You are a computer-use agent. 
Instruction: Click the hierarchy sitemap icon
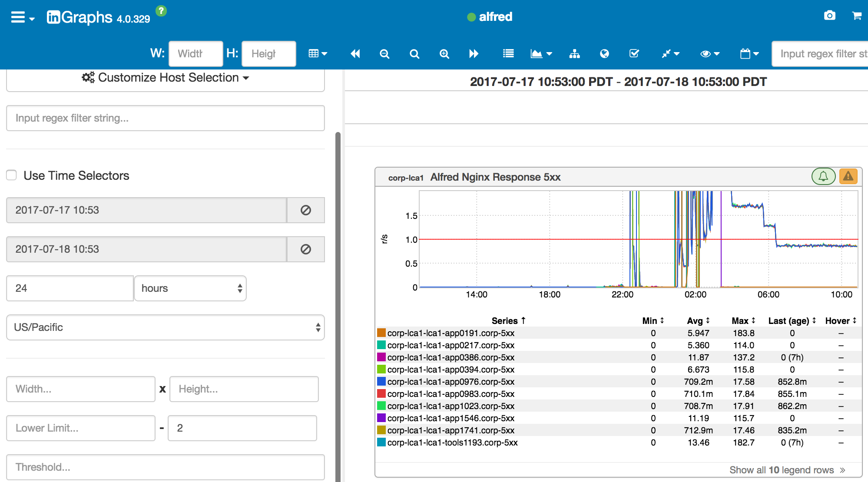(574, 54)
